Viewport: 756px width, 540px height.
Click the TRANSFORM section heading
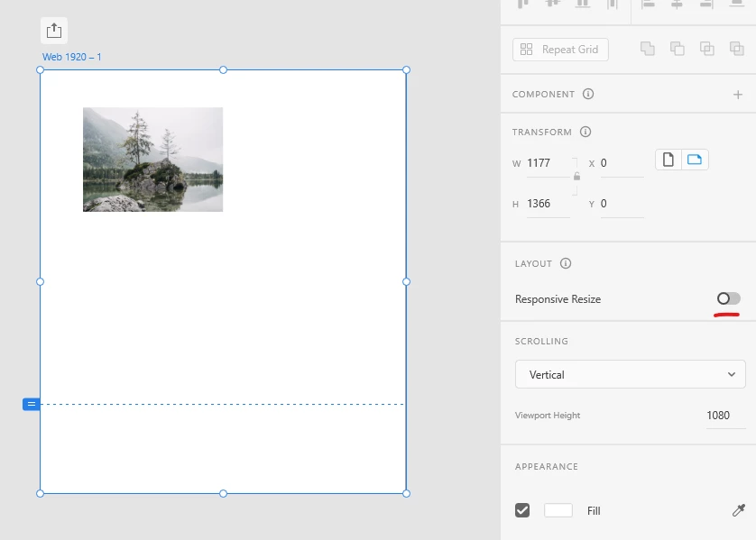pos(542,132)
